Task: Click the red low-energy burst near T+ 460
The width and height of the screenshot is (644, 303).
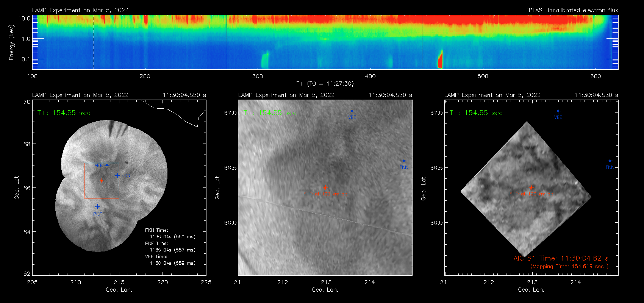Action: [x=440, y=60]
